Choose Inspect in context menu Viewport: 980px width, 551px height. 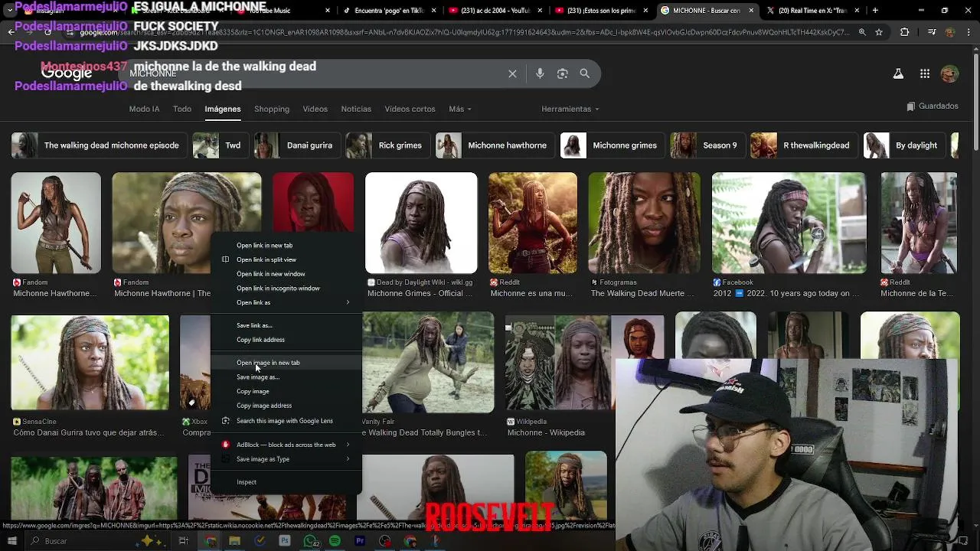pos(287,482)
